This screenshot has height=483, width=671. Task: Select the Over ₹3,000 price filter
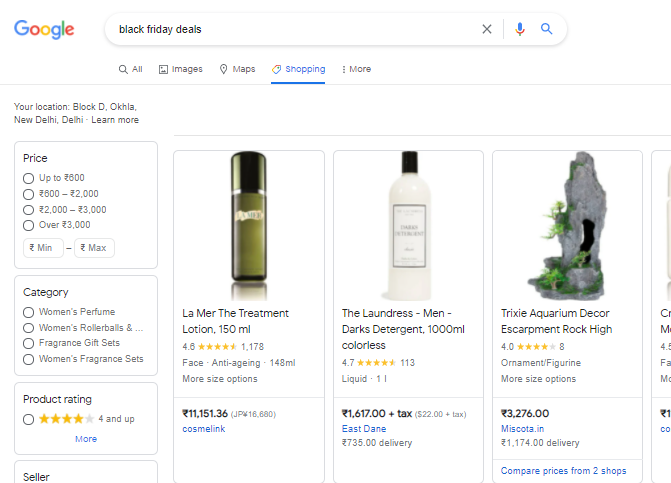tap(57, 225)
